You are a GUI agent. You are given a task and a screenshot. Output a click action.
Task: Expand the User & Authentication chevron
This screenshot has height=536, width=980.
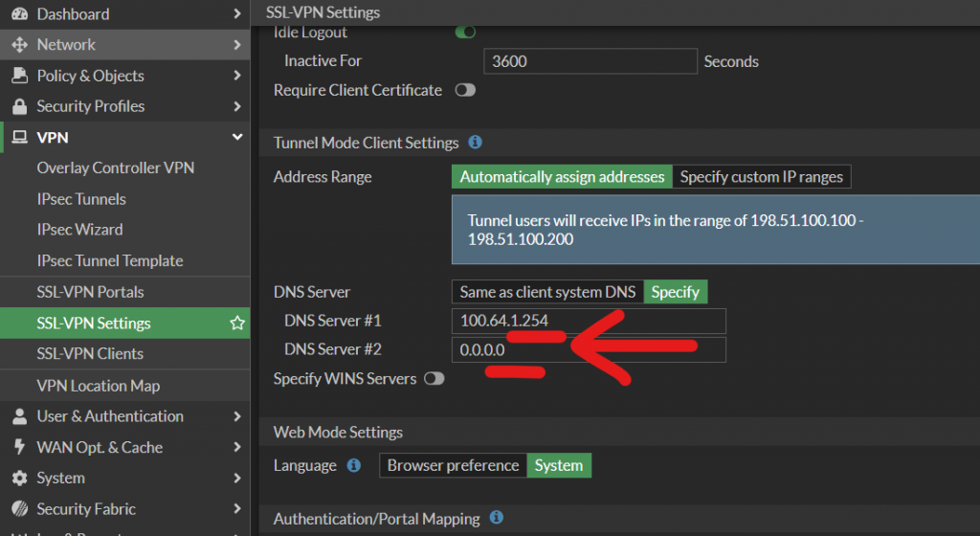[237, 416]
